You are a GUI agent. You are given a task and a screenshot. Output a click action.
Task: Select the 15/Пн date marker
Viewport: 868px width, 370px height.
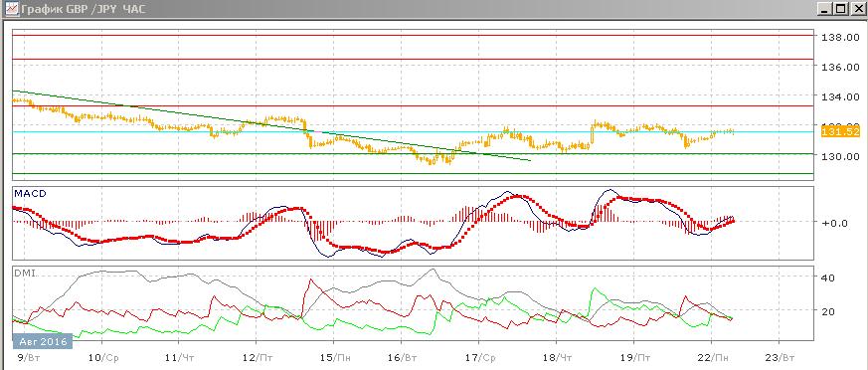point(335,357)
